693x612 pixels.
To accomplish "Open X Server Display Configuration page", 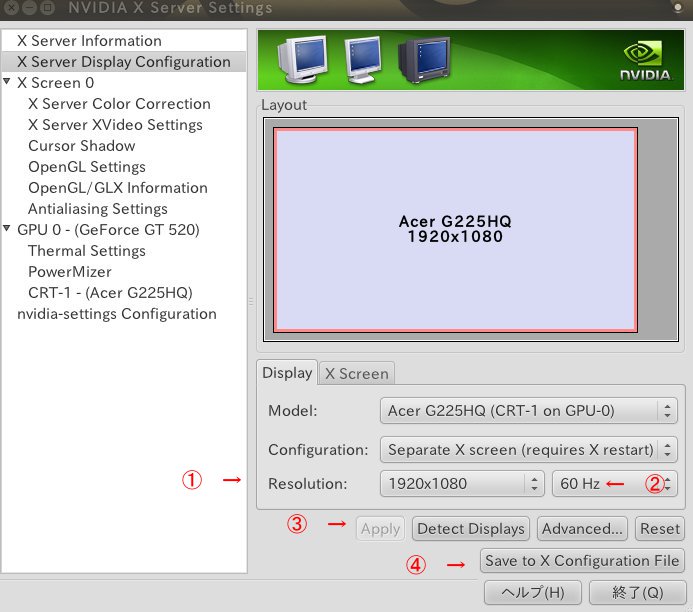I will point(124,61).
